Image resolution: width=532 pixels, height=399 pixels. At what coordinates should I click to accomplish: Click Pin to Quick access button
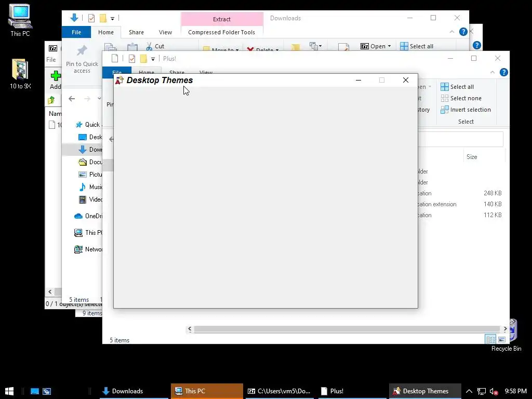pyautogui.click(x=82, y=59)
